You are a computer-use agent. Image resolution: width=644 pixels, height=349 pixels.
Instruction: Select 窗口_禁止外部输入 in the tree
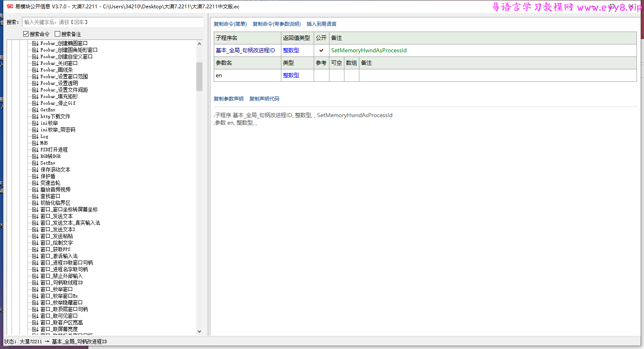coord(61,276)
